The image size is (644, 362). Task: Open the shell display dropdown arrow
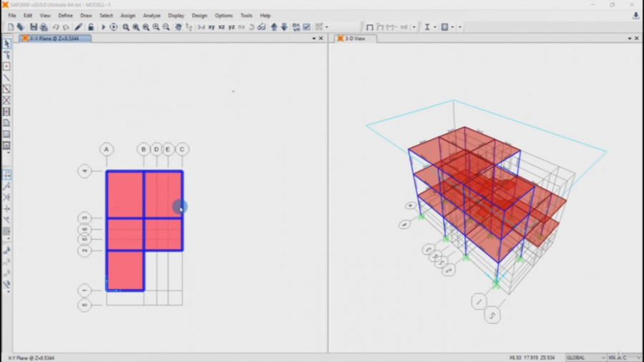(453, 27)
